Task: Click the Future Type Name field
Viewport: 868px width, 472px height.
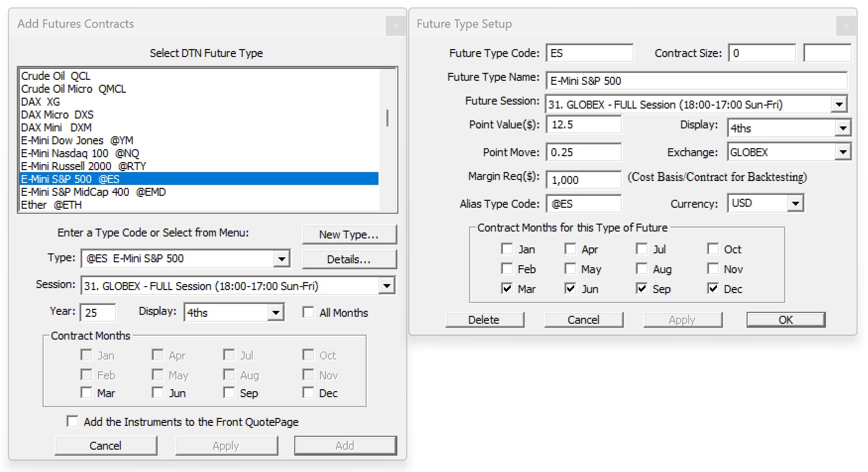Action: [x=697, y=81]
